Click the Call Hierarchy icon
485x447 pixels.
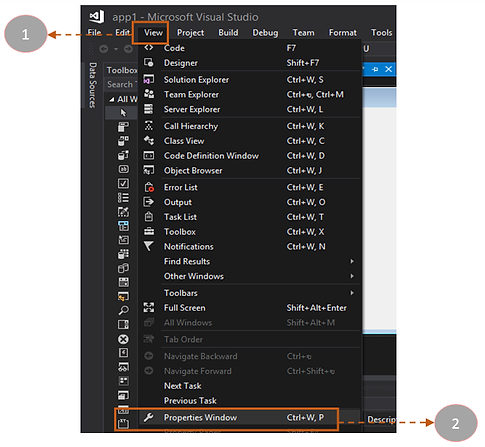pos(149,126)
